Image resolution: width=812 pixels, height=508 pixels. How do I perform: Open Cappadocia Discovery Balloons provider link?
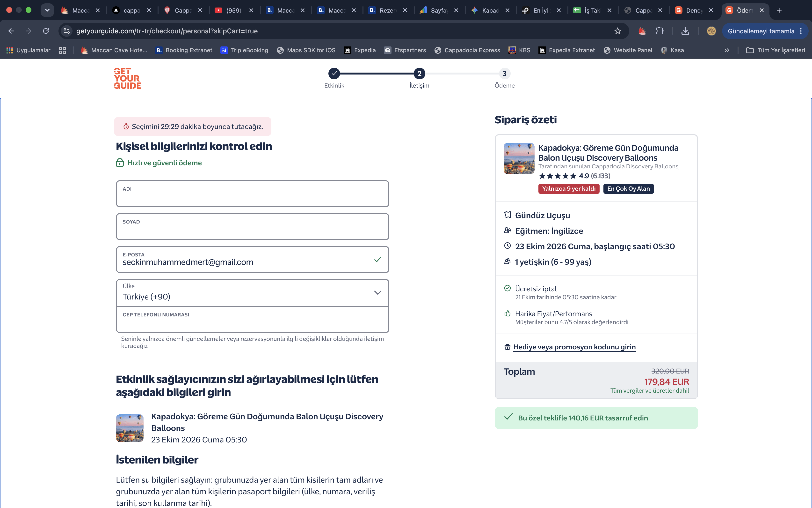tap(635, 166)
